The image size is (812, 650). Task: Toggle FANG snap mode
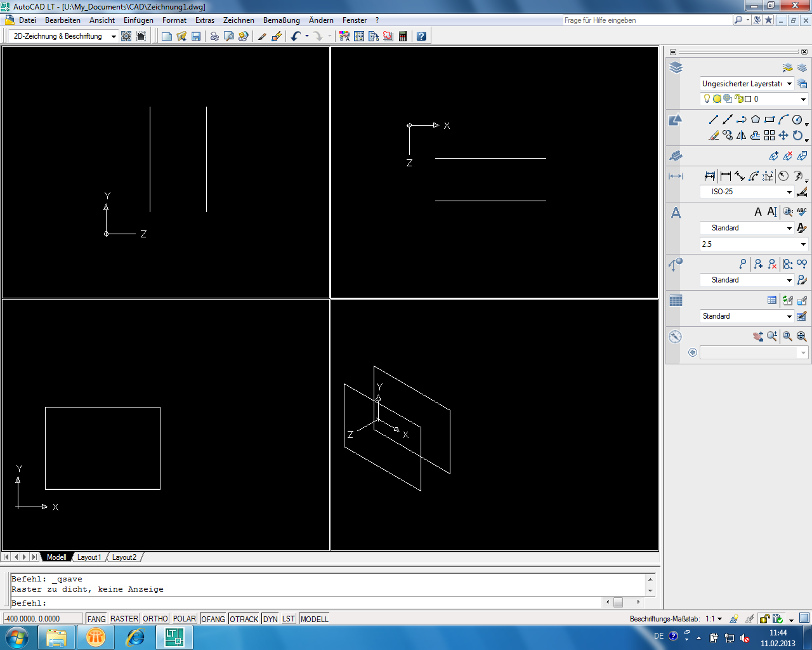96,619
